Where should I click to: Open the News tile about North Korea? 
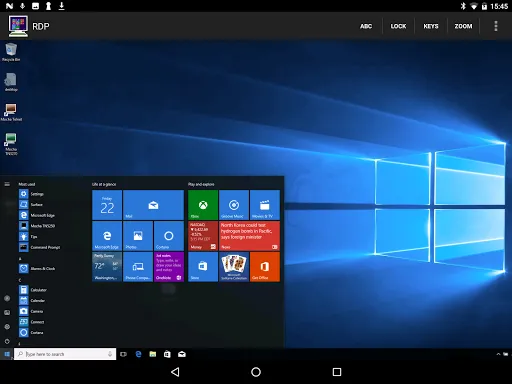(x=249, y=236)
